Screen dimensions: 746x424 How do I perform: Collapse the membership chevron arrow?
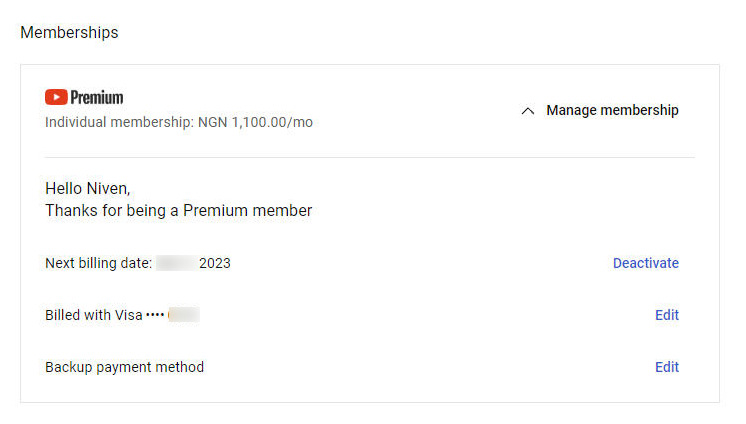click(528, 111)
